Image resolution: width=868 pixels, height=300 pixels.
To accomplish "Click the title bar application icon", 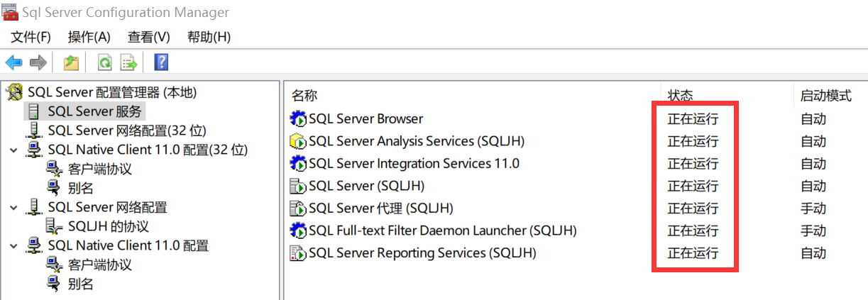I will 9,12.
